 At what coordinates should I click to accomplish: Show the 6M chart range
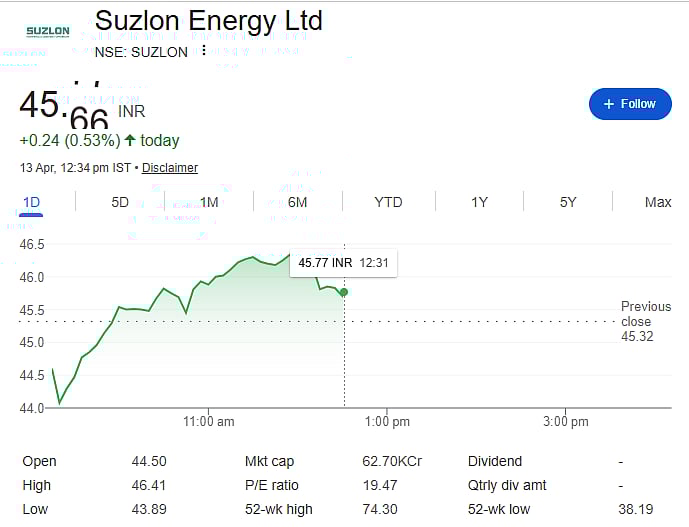(x=297, y=202)
